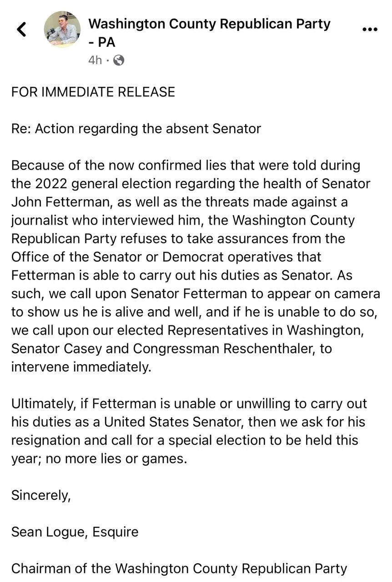Viewport: 392px width, 582px height.
Task: Tap the words intervene immediately
Action: point(81,367)
